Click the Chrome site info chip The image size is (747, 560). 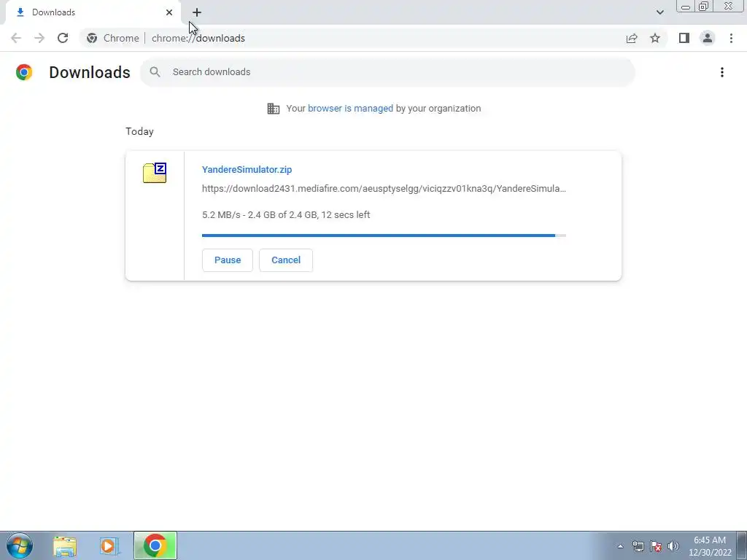coord(113,38)
